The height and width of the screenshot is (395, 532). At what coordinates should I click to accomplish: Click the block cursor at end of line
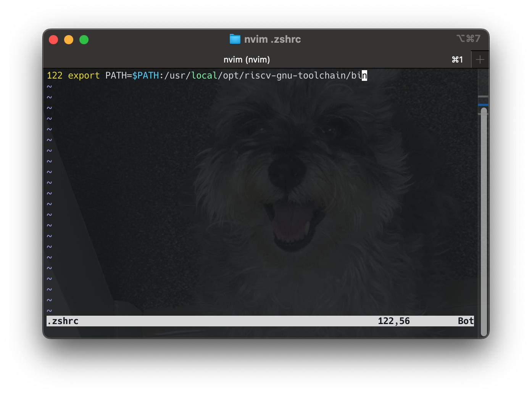point(365,76)
